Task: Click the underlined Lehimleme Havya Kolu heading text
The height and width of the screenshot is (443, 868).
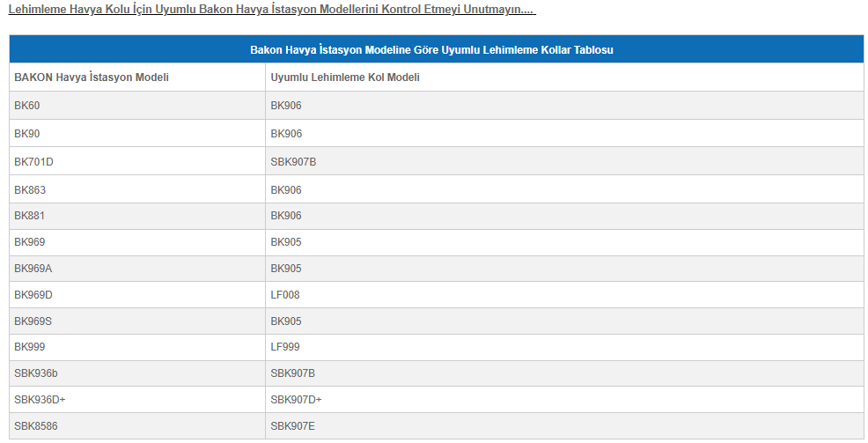Action: [271, 9]
